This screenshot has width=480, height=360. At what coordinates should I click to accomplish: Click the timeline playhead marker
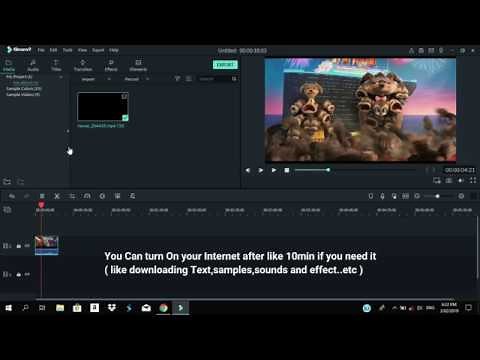tap(41, 204)
